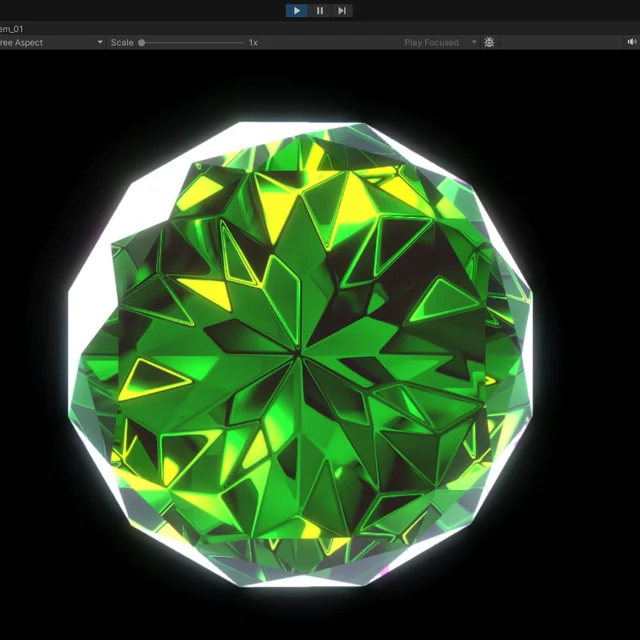Click the Scale slider handle
This screenshot has height=640, width=640.
click(142, 43)
